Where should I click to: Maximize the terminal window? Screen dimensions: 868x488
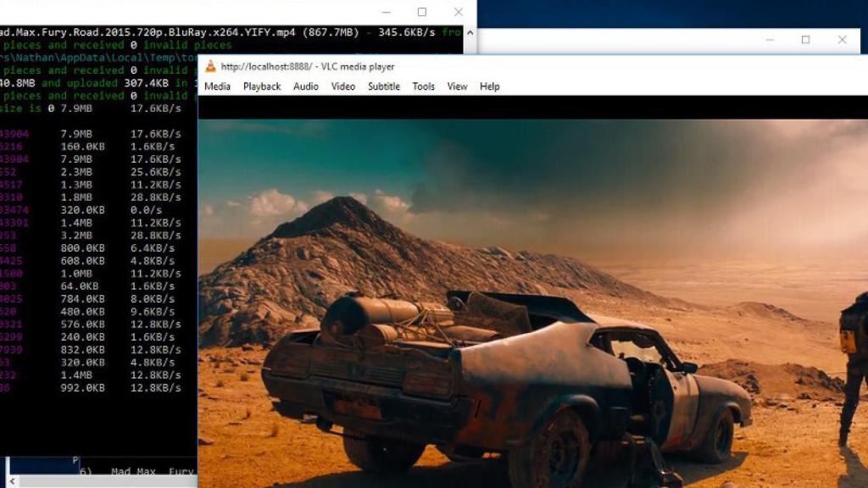pyautogui.click(x=422, y=12)
